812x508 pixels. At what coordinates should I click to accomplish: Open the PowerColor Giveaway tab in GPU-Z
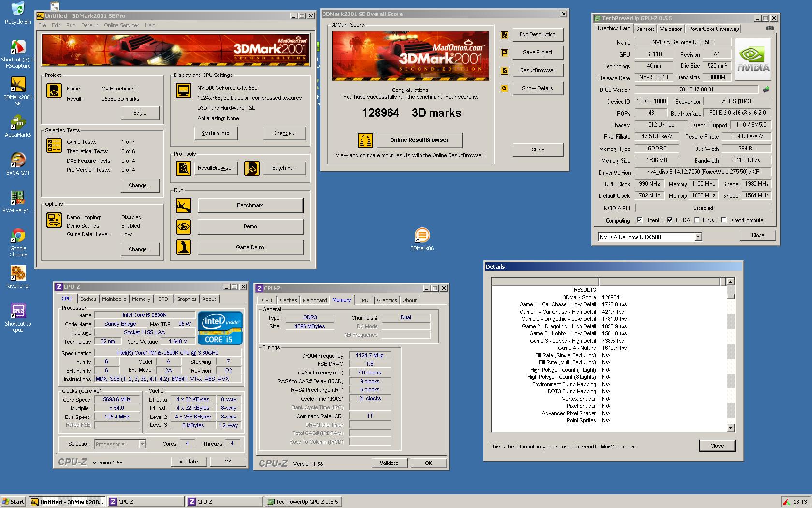pyautogui.click(x=713, y=29)
